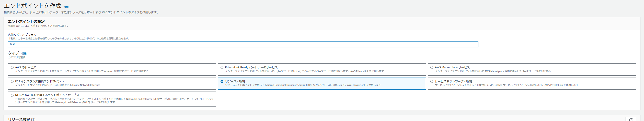Click the リソース設定 (1) heading
This screenshot has height=121, width=644.
point(22,119)
